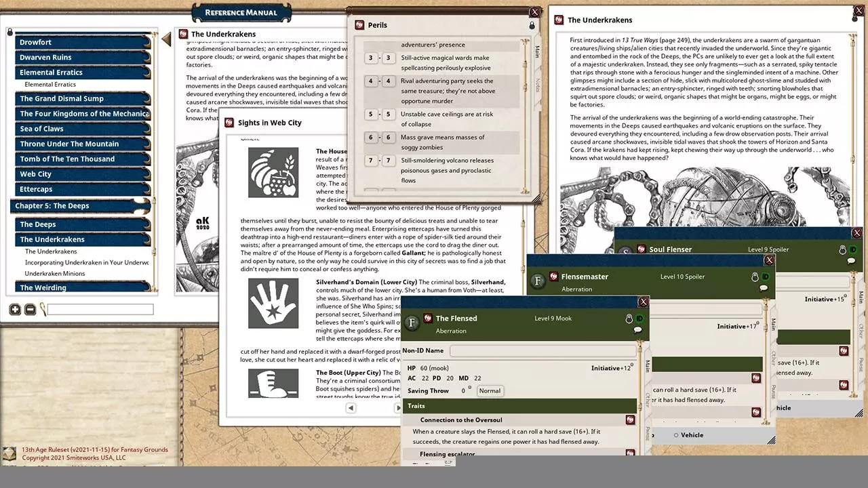Click the Perils window scrollbar
Screen dimensions: 868x488
[x=525, y=115]
